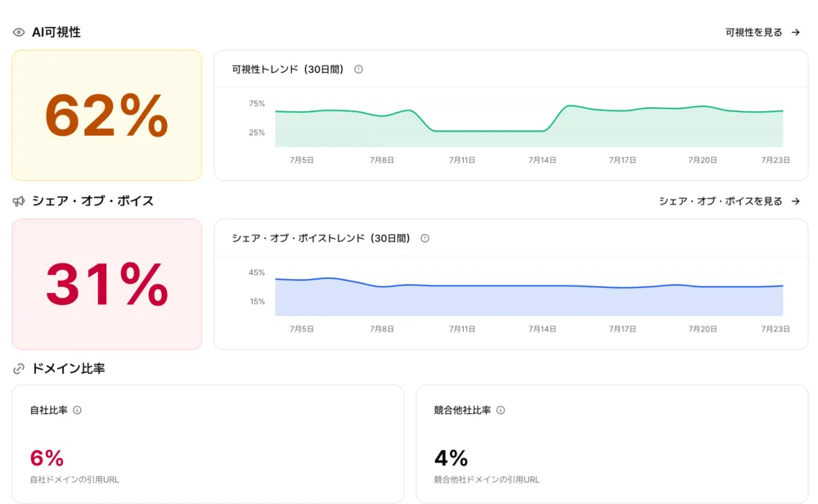
Task: Click the 45% axis label on share chart
Action: coord(257,273)
